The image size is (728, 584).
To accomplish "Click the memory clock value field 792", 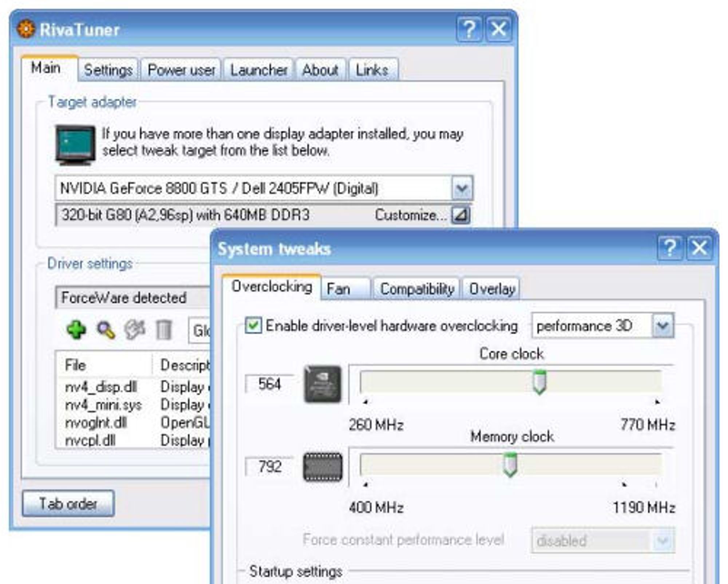I will (270, 466).
